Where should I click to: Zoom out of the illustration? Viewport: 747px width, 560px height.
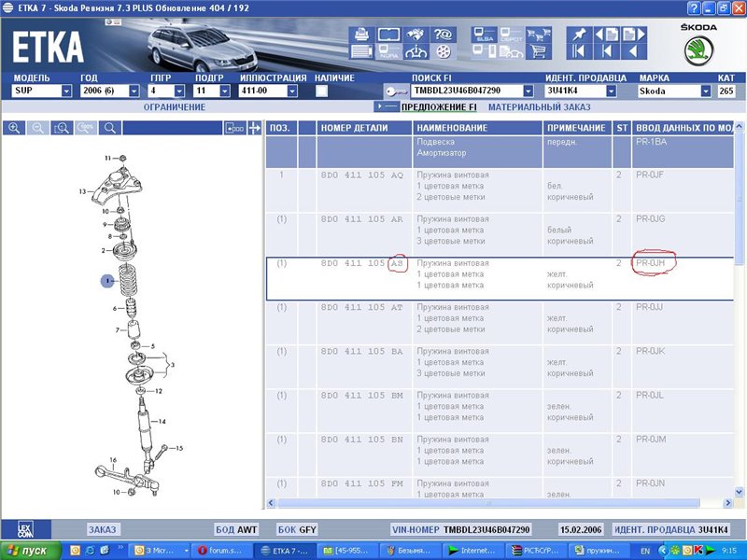point(38,128)
